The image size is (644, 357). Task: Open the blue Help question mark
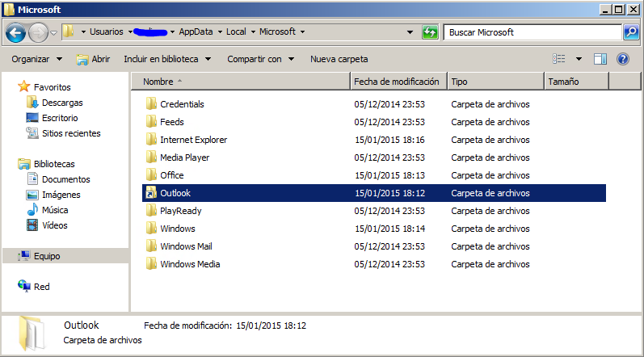(623, 59)
